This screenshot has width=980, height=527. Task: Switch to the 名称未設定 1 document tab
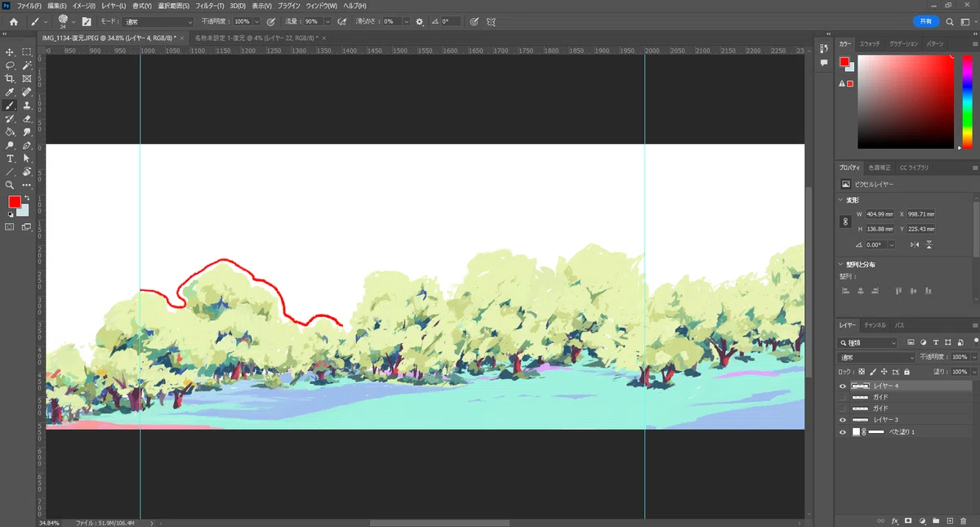(x=258, y=38)
